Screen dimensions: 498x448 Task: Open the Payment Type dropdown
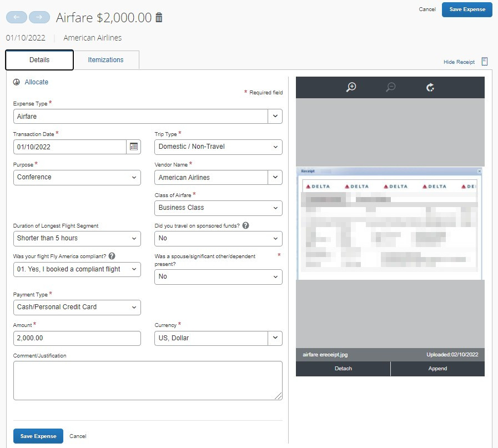(77, 307)
